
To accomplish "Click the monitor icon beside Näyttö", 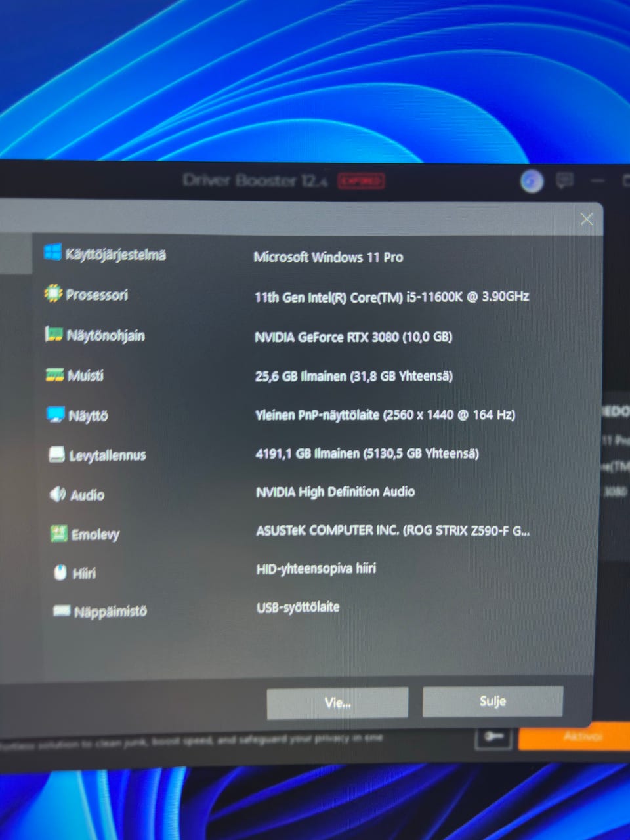I will tap(56, 415).
